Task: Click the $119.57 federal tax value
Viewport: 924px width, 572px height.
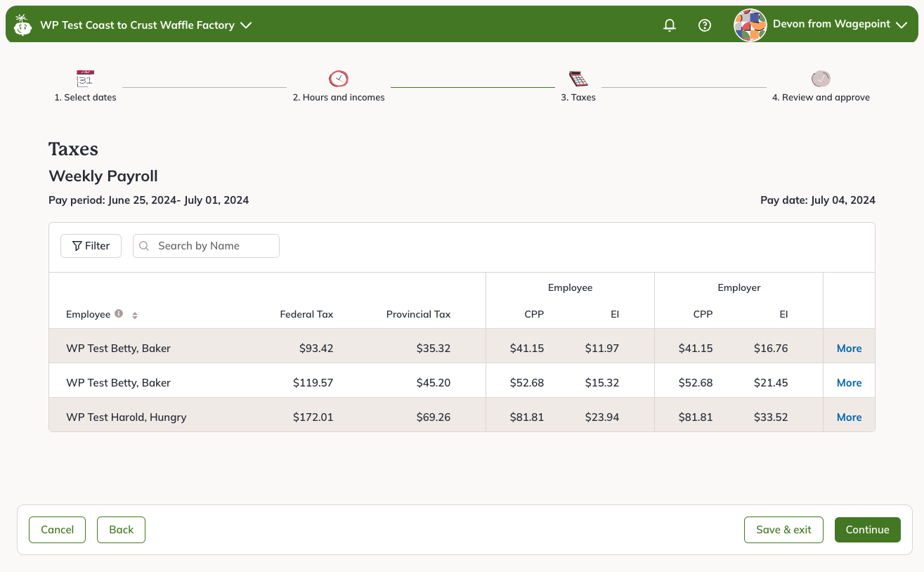Action: 313,383
